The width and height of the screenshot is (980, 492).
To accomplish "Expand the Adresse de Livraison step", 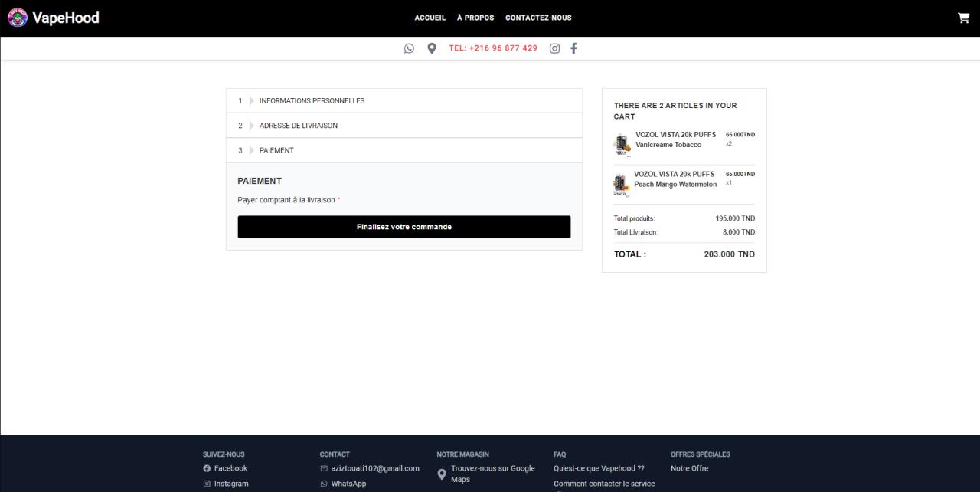I will pos(298,126).
